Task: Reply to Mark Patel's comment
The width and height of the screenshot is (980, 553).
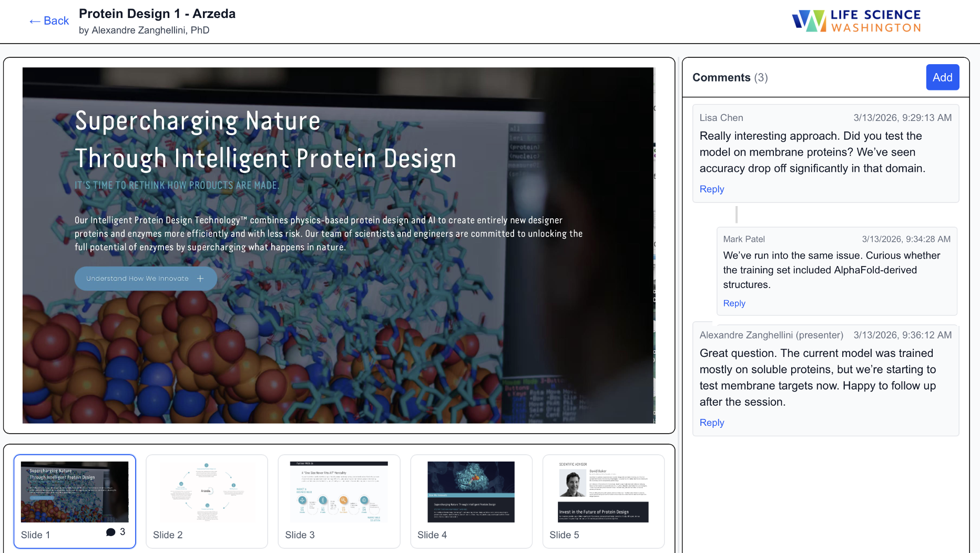Action: [x=734, y=303]
